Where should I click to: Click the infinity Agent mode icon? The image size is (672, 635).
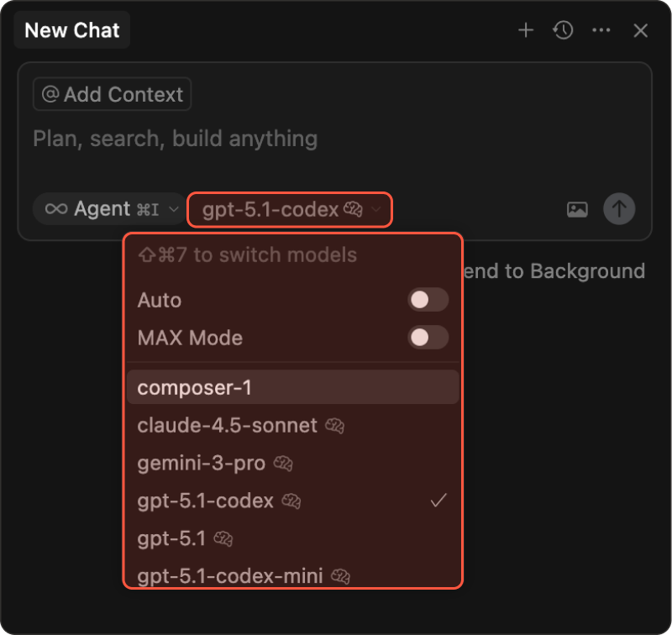click(x=56, y=209)
